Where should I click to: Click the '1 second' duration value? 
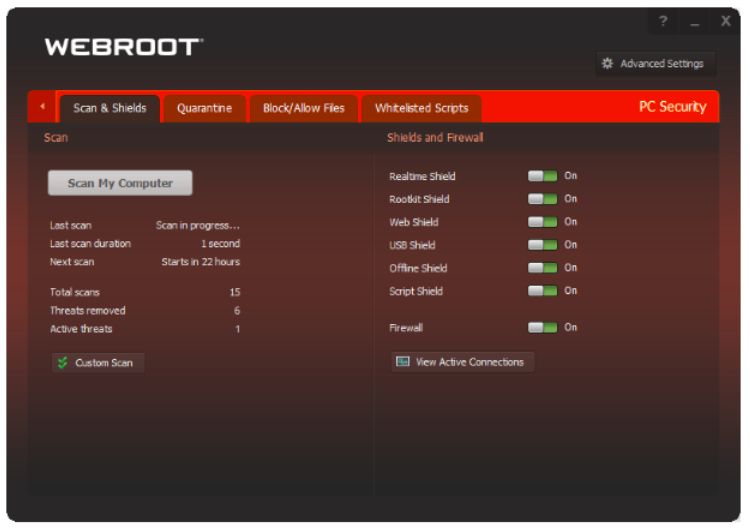click(221, 244)
